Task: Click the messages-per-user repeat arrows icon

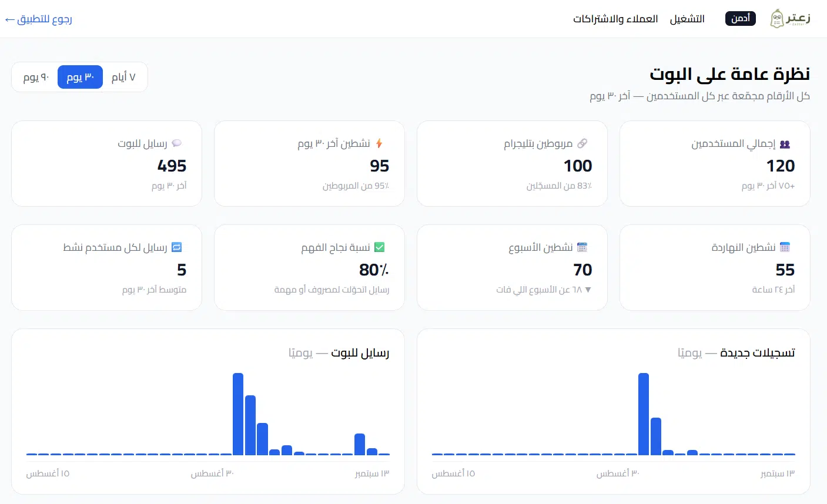Action: [x=176, y=247]
